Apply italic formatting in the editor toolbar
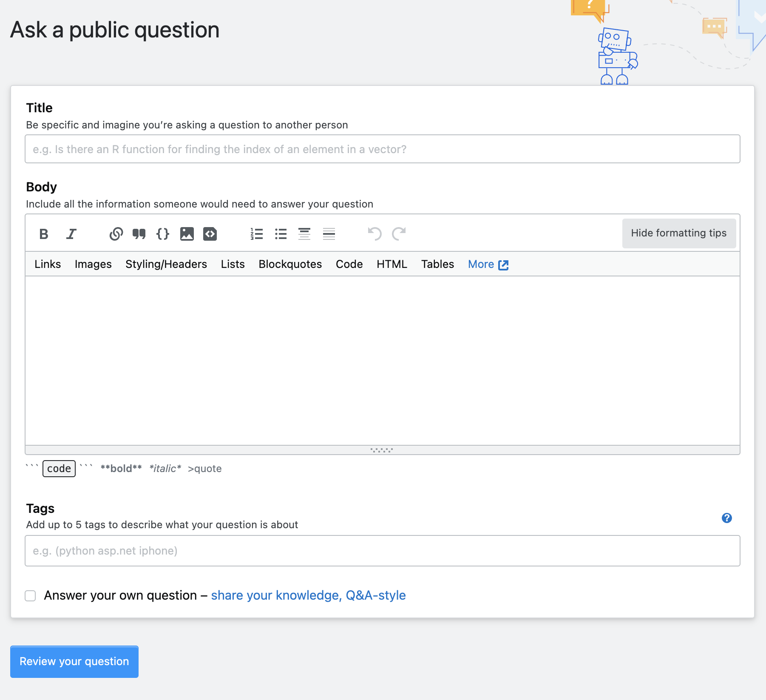Viewport: 766px width, 700px height. point(71,234)
